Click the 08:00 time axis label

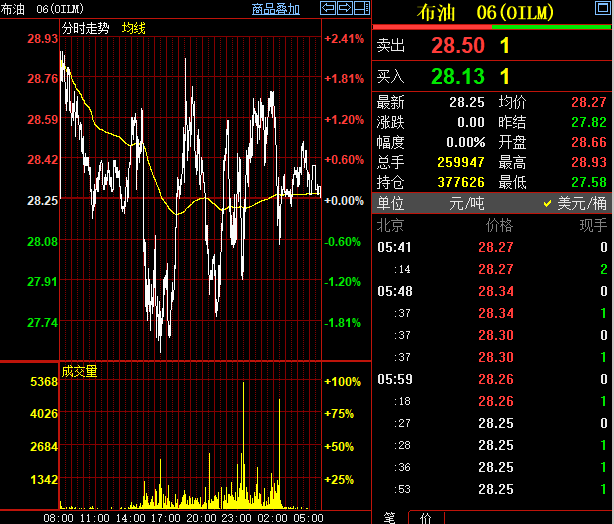click(x=58, y=518)
